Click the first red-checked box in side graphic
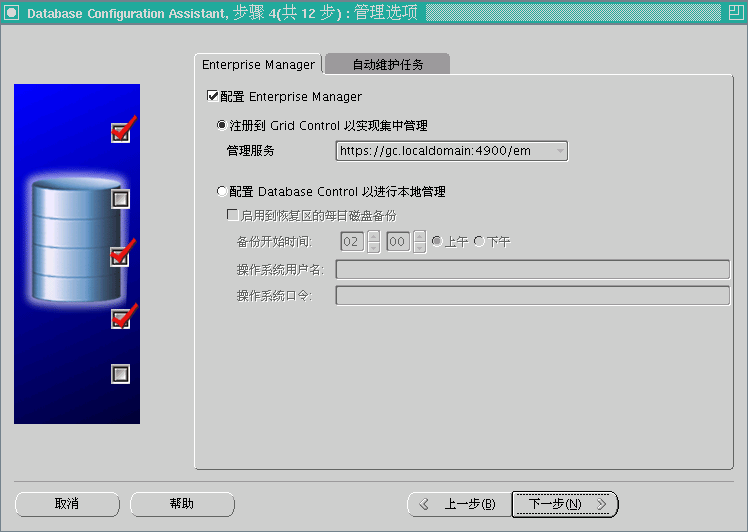 pyautogui.click(x=121, y=132)
